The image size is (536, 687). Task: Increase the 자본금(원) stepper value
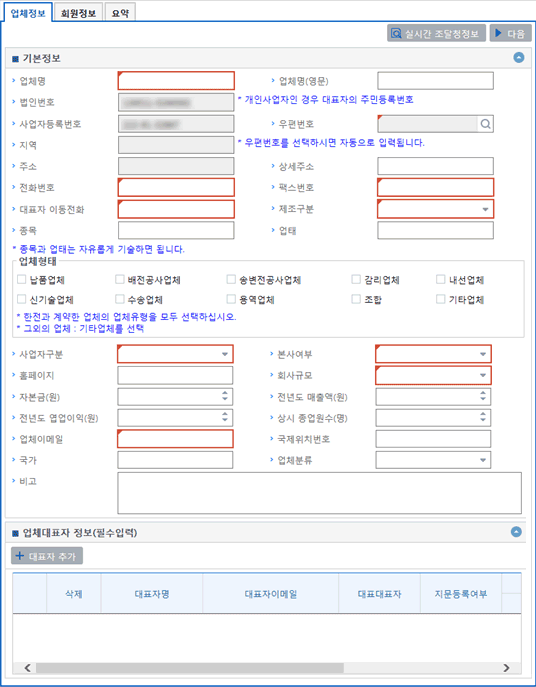coord(225,393)
